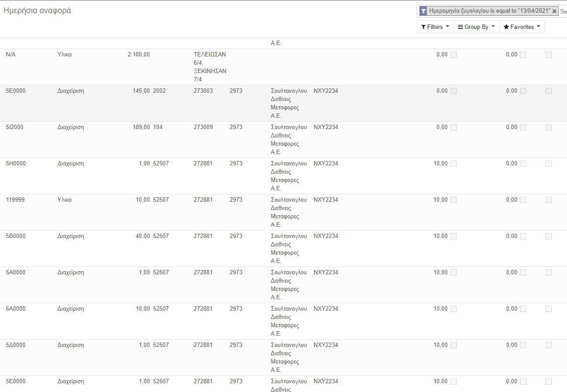Click the Favorites star icon
Viewport: 567px width, 392px height.
point(506,27)
